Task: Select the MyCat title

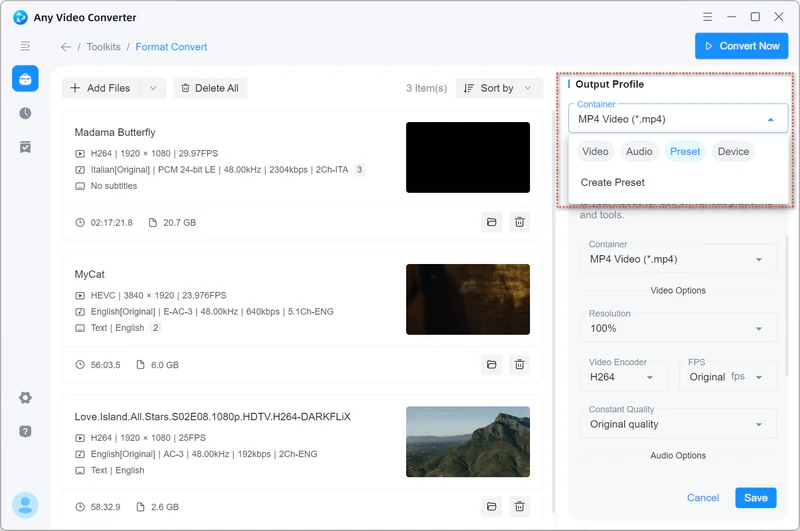Action: pos(89,274)
